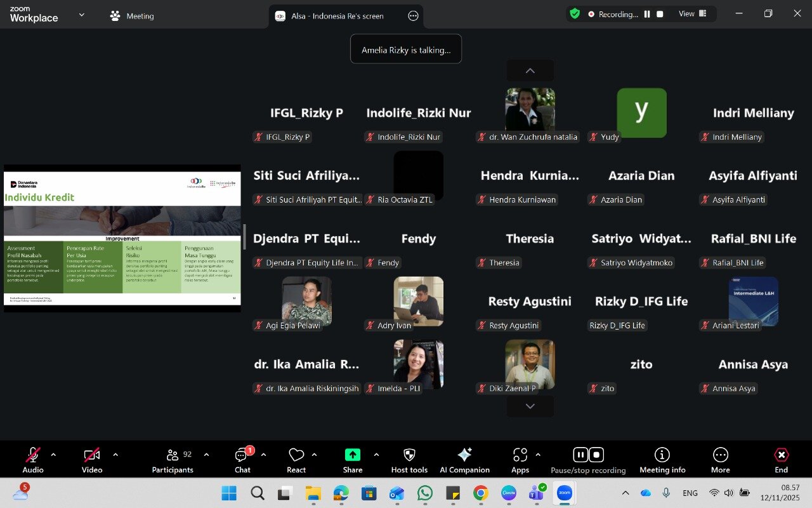
Task: Open the React emoji menu
Action: [x=296, y=460]
